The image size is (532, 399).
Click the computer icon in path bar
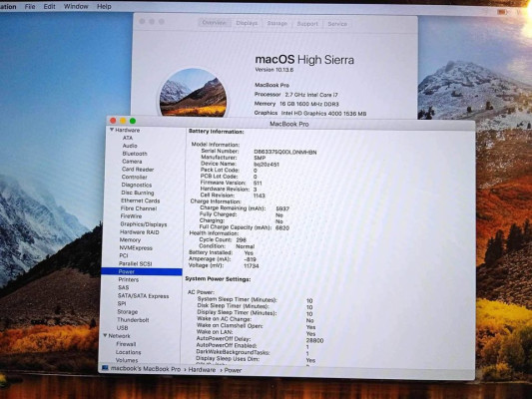tap(105, 368)
